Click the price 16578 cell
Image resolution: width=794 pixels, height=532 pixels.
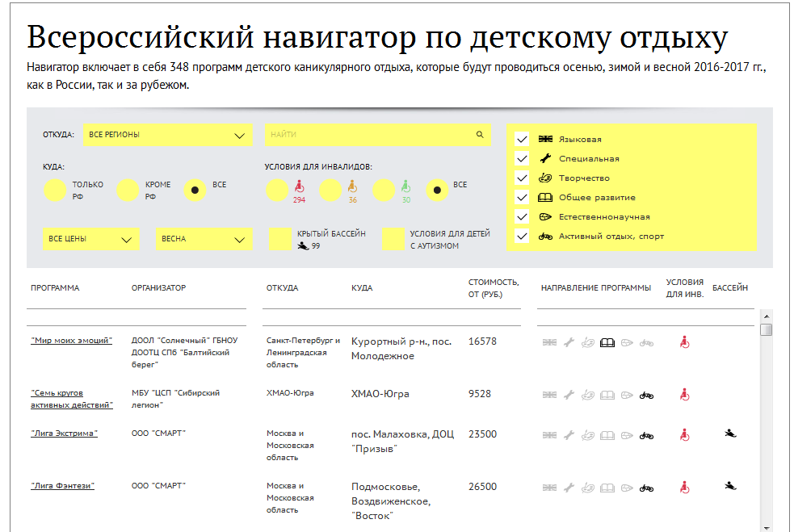click(482, 341)
